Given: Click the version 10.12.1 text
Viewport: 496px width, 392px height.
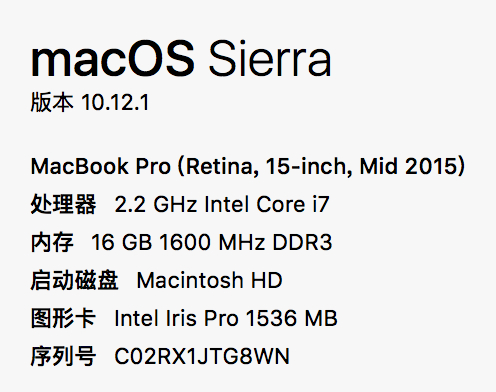Looking at the screenshot, I should click(x=115, y=102).
